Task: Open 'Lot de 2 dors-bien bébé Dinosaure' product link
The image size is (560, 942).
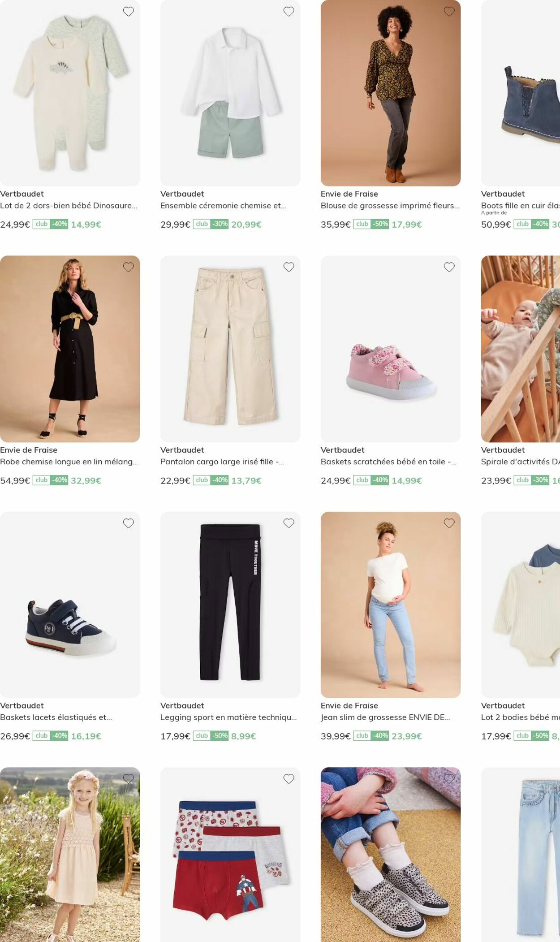Action: 69,206
